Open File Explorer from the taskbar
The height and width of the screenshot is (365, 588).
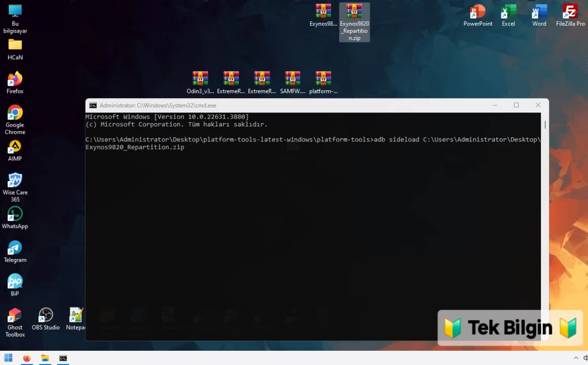[x=45, y=358]
